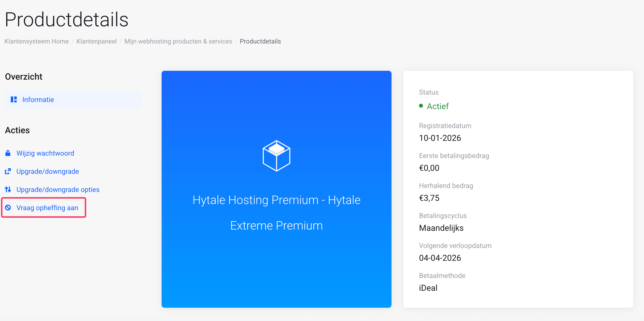Click Vraag opheffing aan to cancel
This screenshot has width=644, height=321.
tap(47, 208)
